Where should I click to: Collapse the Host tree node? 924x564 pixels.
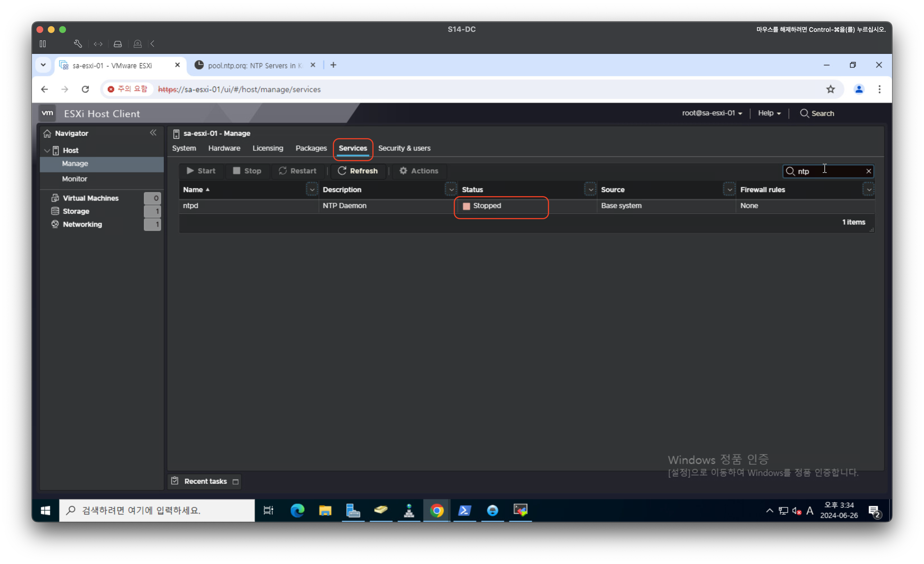pyautogui.click(x=47, y=151)
